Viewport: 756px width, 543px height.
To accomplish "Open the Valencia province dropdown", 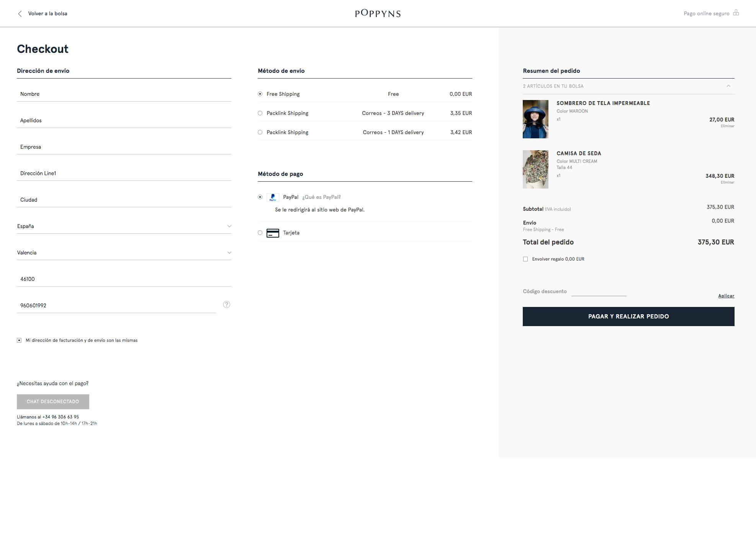I will [124, 253].
